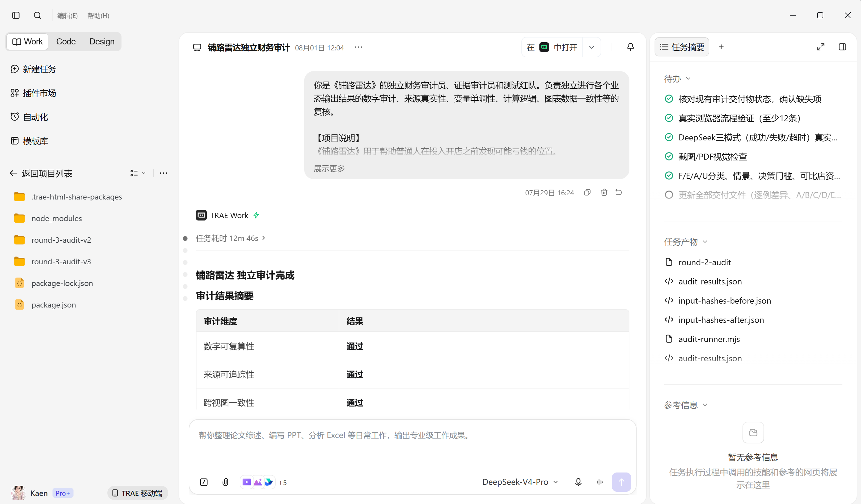Toggle the completed 截图/PDF视觉检查 todo item

(669, 157)
